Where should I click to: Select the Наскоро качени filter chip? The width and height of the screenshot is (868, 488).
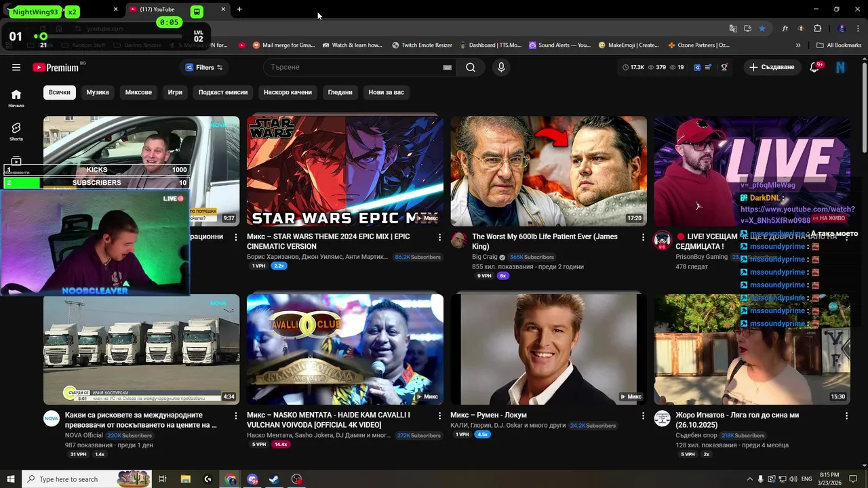(x=288, y=92)
